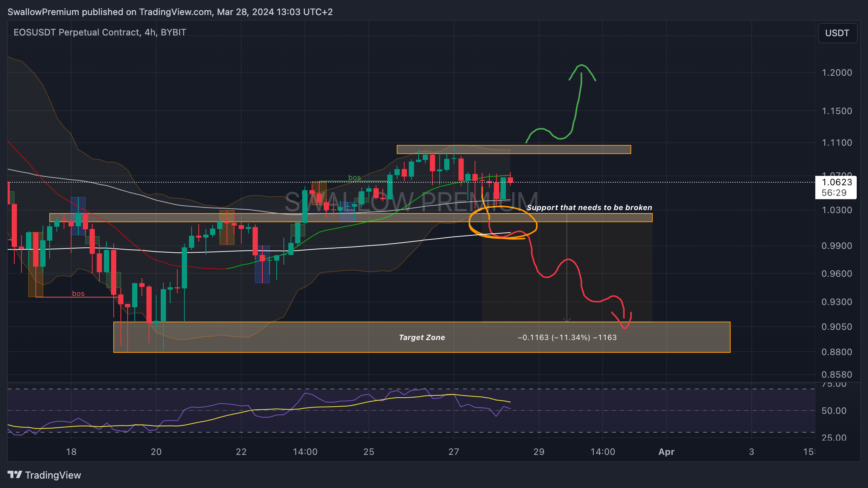
Task: Click the 0.8800 price axis label
Action: (837, 352)
